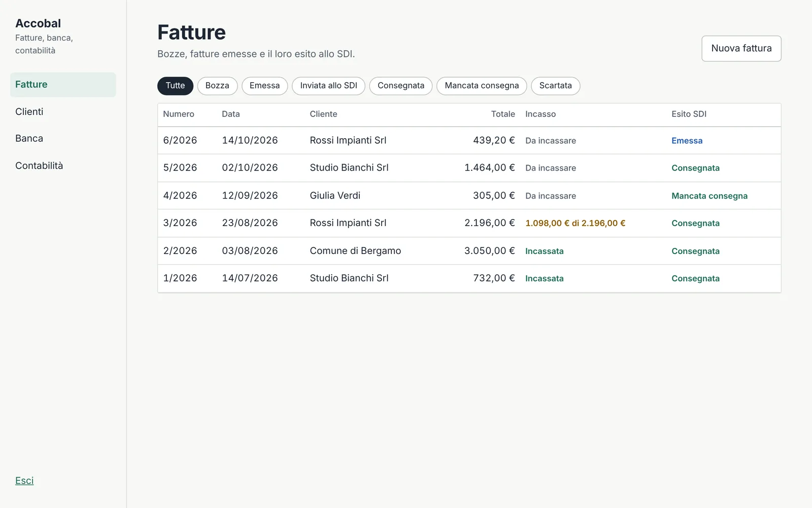Click the total 732,00 €
812x508 pixels.
pos(494,278)
